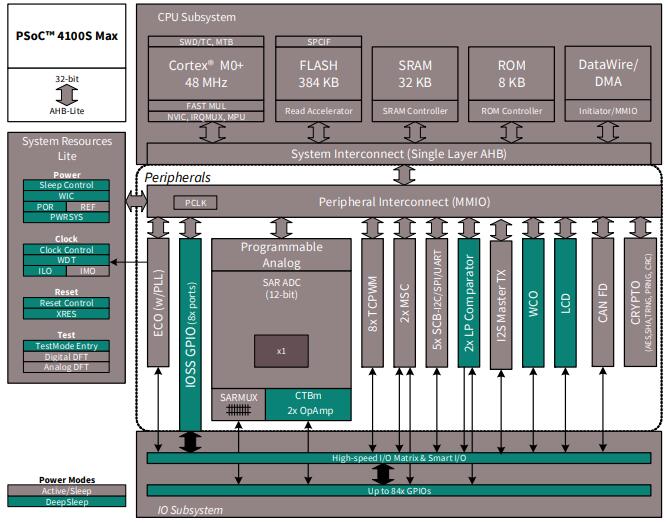
Task: Click the SAR ADC (12-bit) label
Action: [x=282, y=288]
